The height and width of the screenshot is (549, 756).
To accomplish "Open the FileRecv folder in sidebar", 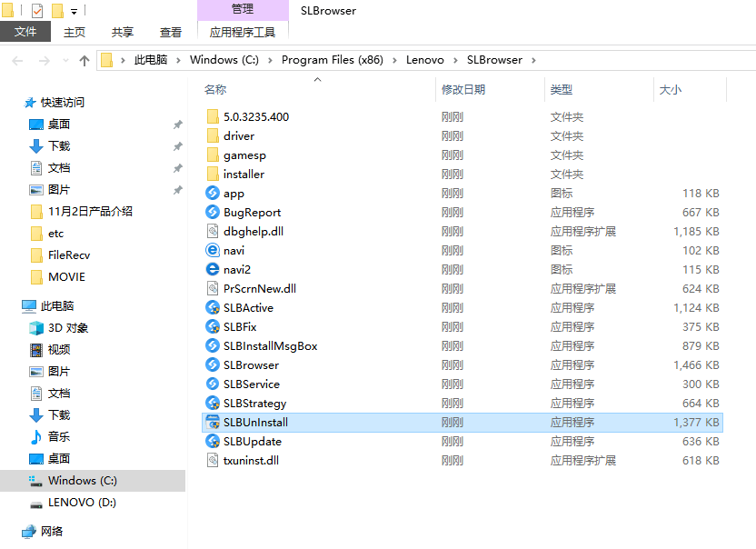I will 69,255.
